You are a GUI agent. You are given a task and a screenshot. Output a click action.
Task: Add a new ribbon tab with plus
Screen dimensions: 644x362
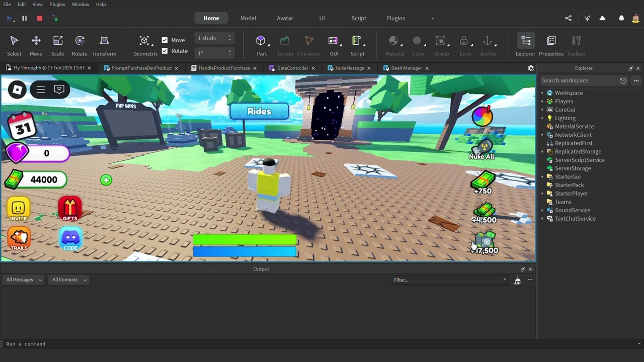432,18
